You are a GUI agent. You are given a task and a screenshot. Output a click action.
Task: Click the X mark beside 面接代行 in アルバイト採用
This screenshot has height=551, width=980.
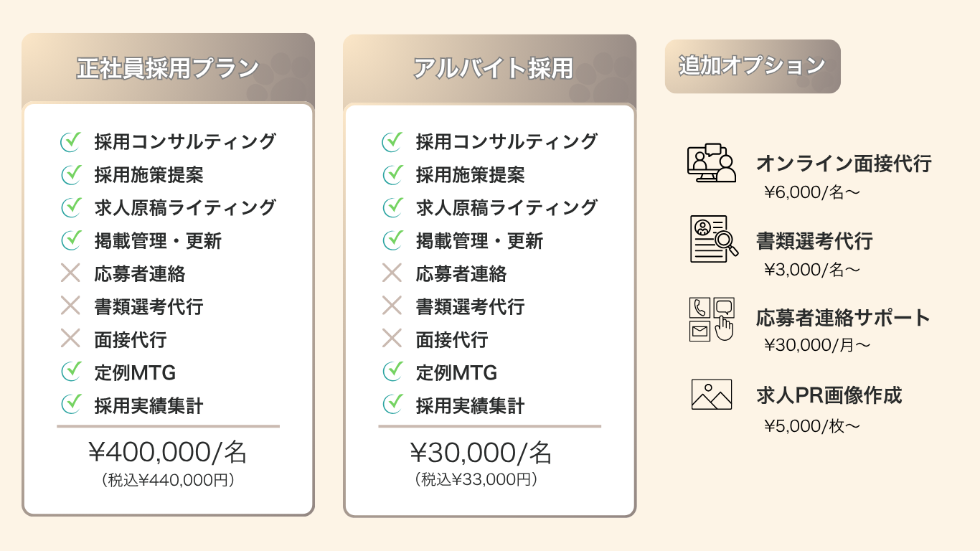tap(392, 339)
